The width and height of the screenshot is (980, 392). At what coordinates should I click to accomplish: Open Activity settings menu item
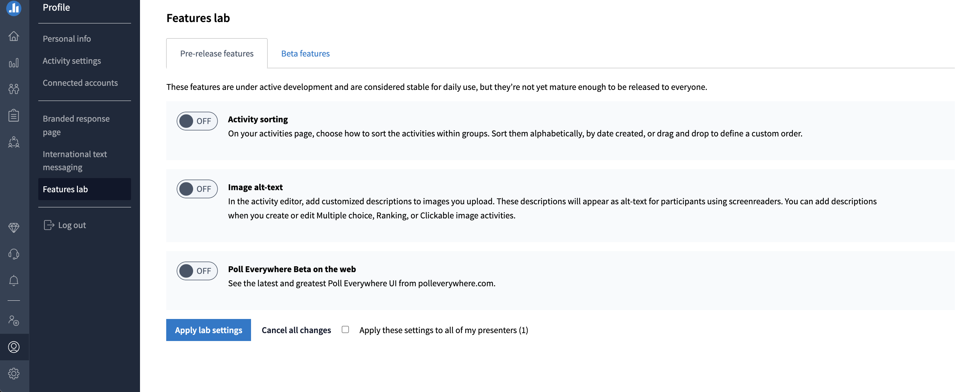coord(71,61)
